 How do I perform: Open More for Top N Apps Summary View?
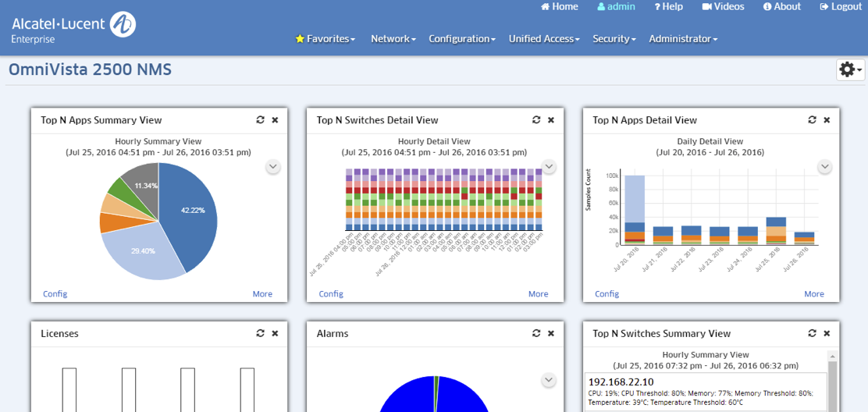point(262,293)
